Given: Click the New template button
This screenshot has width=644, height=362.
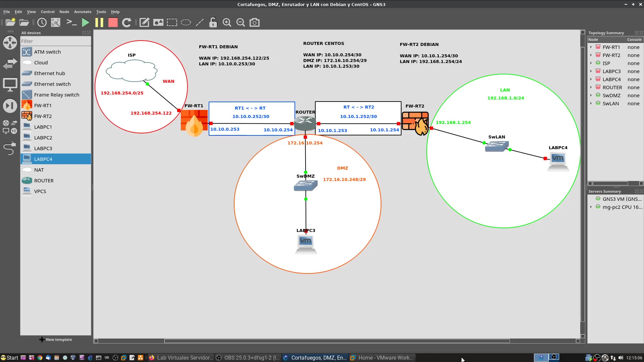Looking at the screenshot, I should 56,340.
